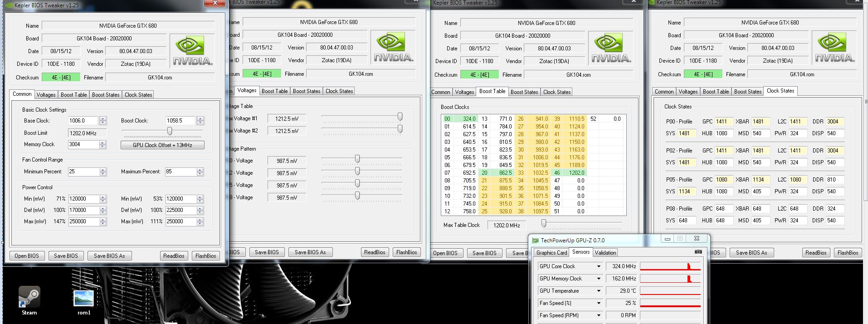
Task: Open Boost States tab in Boost Table window
Action: 524,92
